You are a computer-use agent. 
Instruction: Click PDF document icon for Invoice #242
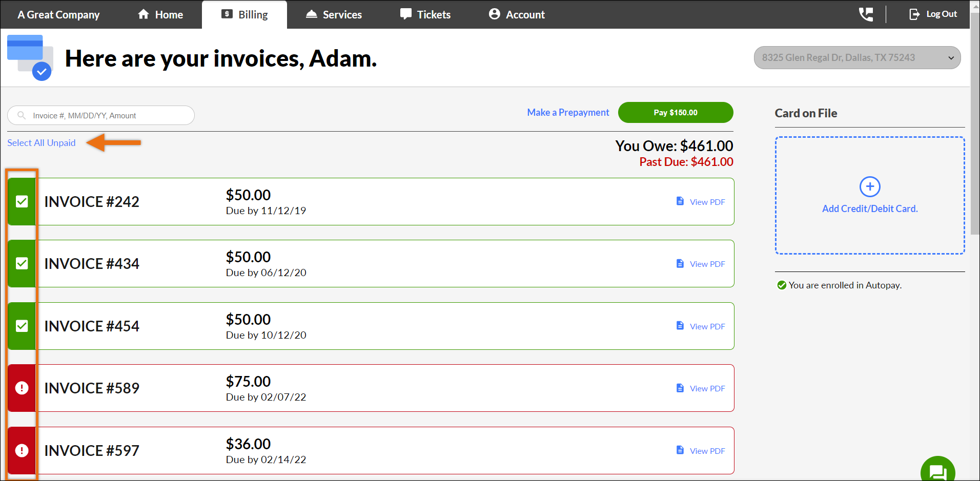(x=680, y=201)
